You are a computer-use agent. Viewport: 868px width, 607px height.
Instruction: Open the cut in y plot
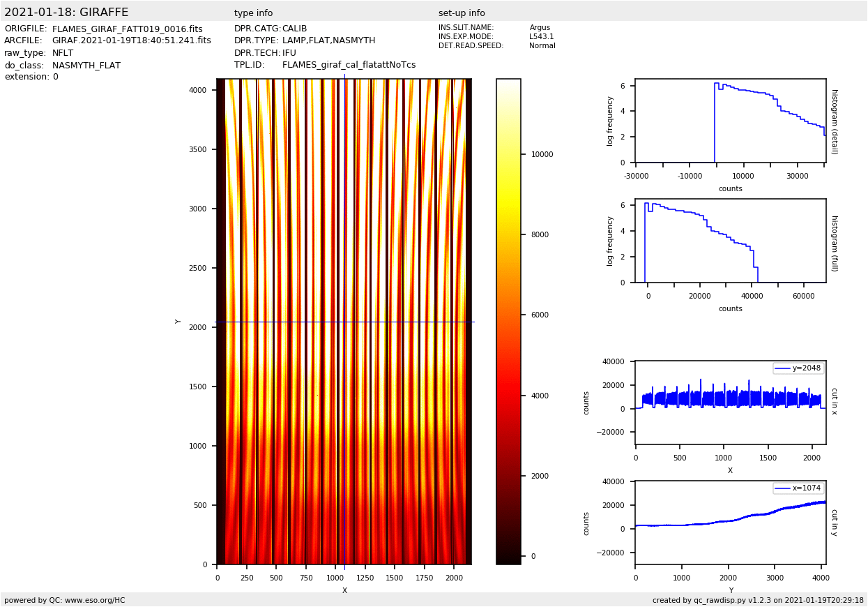730,523
